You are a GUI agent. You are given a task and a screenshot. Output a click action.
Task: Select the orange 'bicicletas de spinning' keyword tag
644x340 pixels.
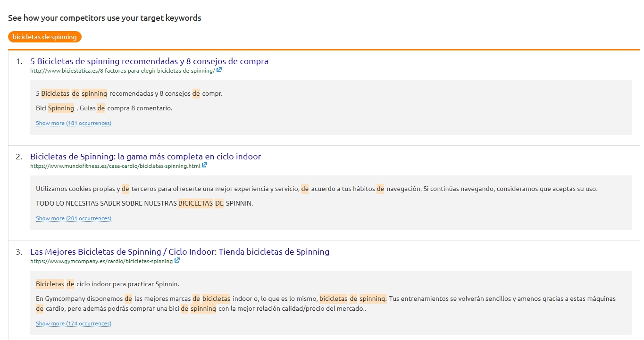click(x=45, y=37)
